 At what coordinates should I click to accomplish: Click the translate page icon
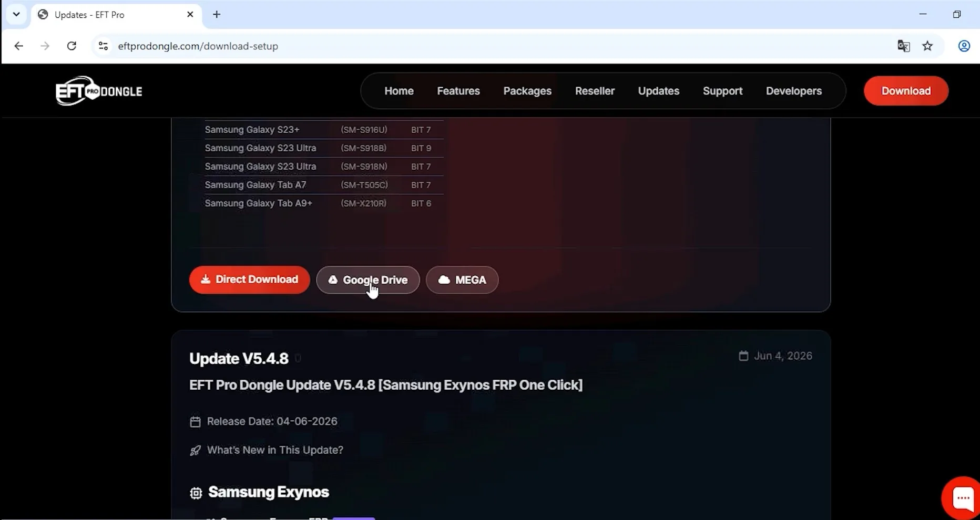click(x=904, y=46)
